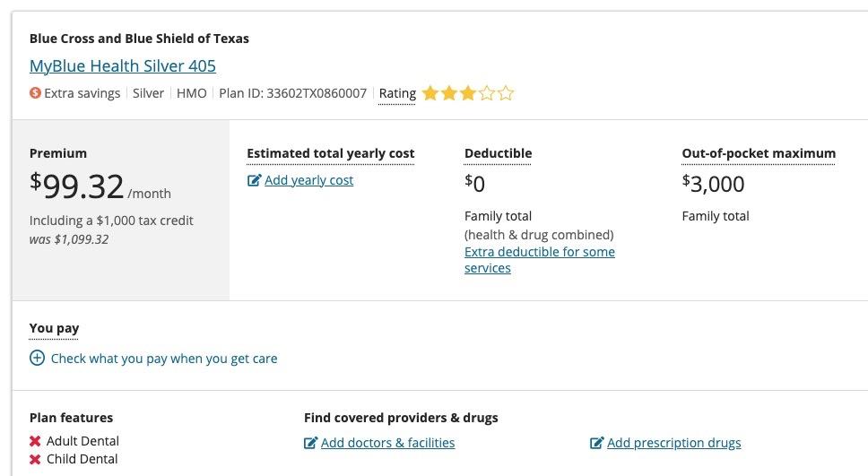Click the first filled gold rating star
868x476 pixels.
click(x=430, y=93)
